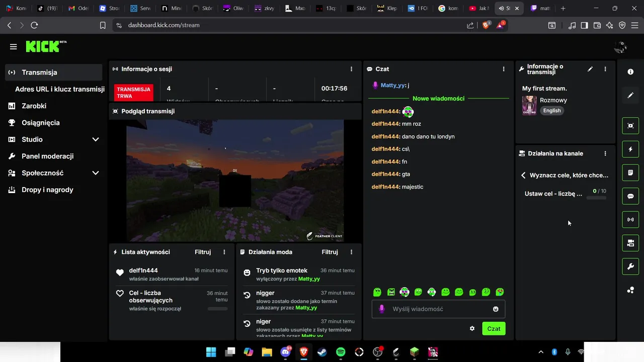644x362 pixels.
Task: Open Spotify from the taskbar
Action: (341, 352)
